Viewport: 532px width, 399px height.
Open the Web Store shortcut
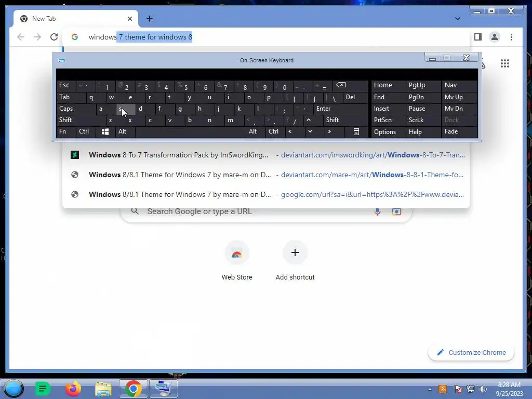click(237, 261)
